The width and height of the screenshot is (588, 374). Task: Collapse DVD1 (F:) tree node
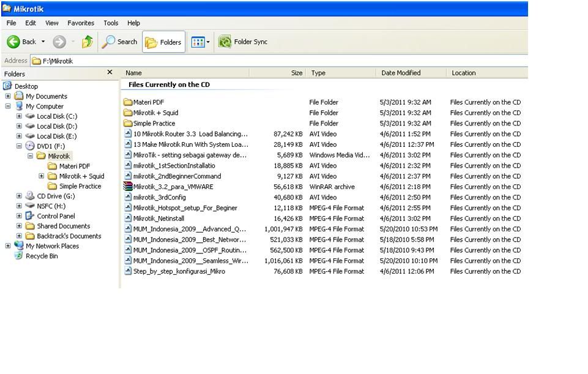pos(19,146)
